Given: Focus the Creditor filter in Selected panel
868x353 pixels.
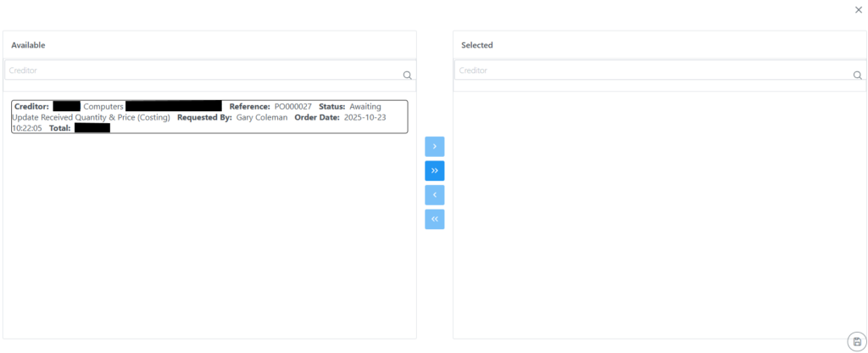Looking at the screenshot, I should [653, 70].
